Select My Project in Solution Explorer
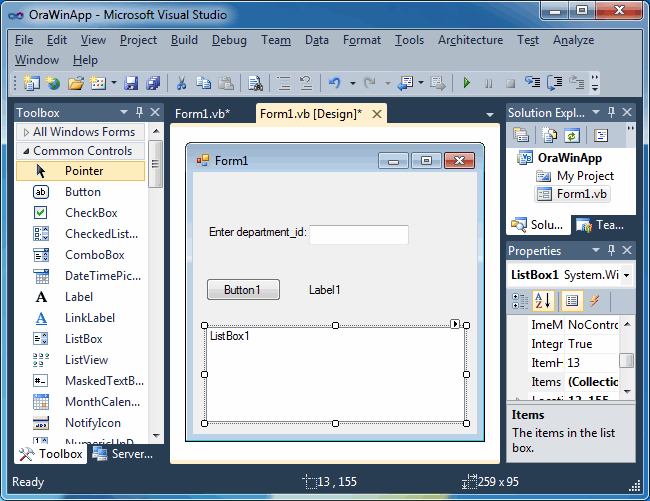 point(575,176)
